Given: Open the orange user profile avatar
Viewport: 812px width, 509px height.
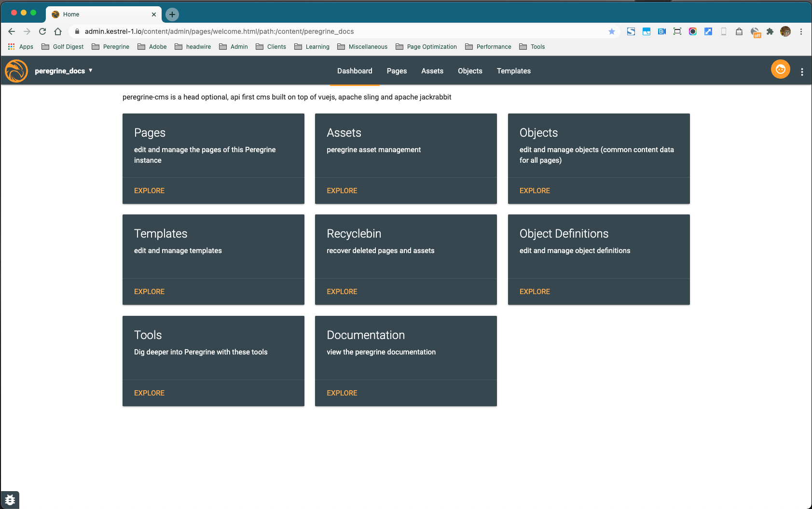Looking at the screenshot, I should pyautogui.click(x=780, y=70).
